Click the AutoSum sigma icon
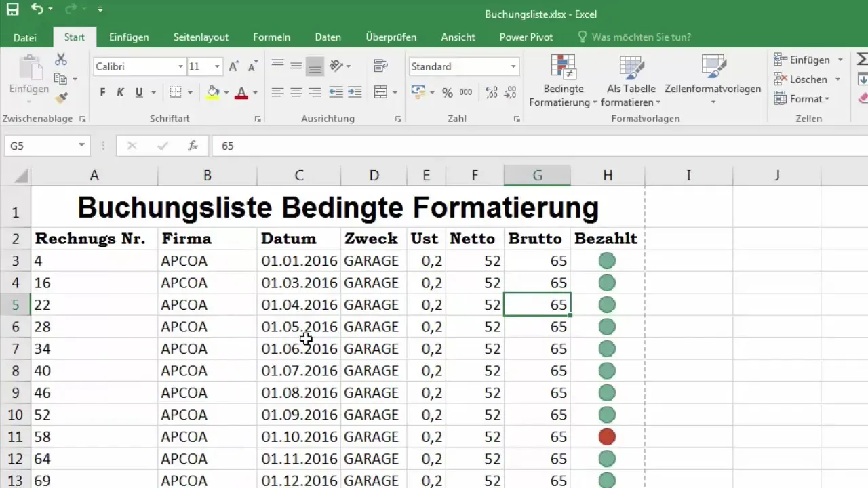 click(862, 60)
